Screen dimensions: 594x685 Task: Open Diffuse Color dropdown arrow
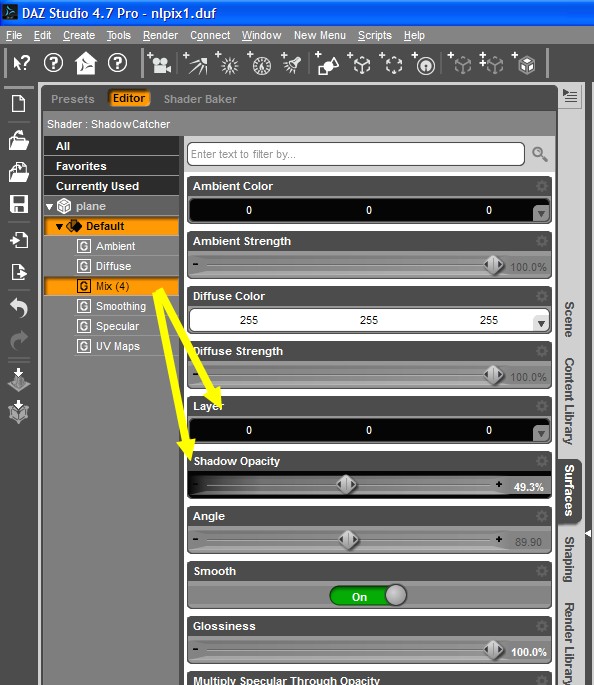coord(541,324)
